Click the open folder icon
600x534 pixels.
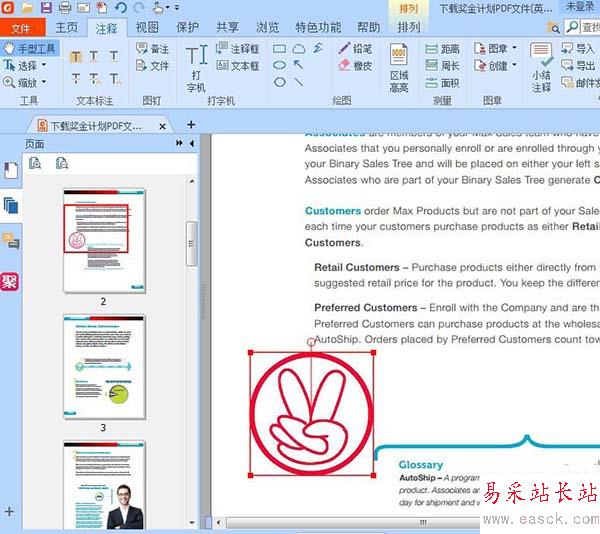click(27, 7)
